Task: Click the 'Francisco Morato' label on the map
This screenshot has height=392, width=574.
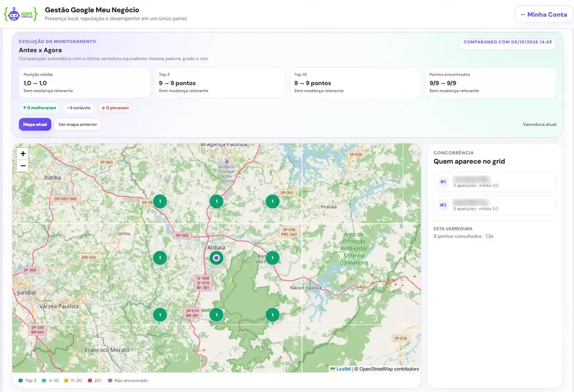Action: [x=107, y=350]
